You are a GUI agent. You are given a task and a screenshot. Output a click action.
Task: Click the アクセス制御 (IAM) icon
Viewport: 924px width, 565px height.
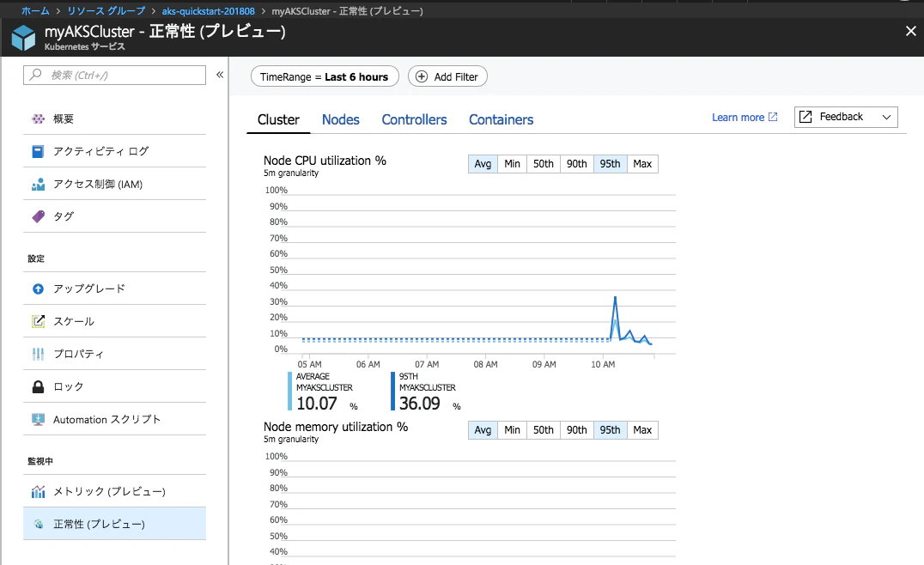(x=39, y=185)
